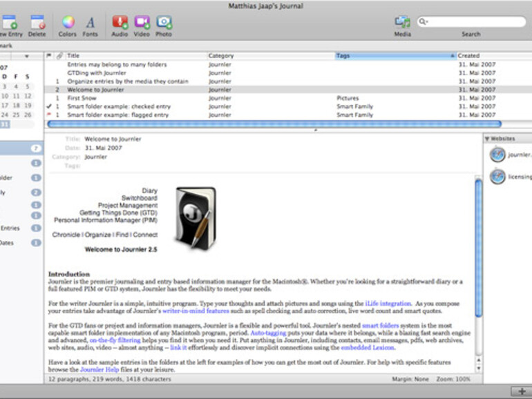Click the checkmark on checked entry row
The width and height of the screenshot is (532, 399).
(48, 107)
